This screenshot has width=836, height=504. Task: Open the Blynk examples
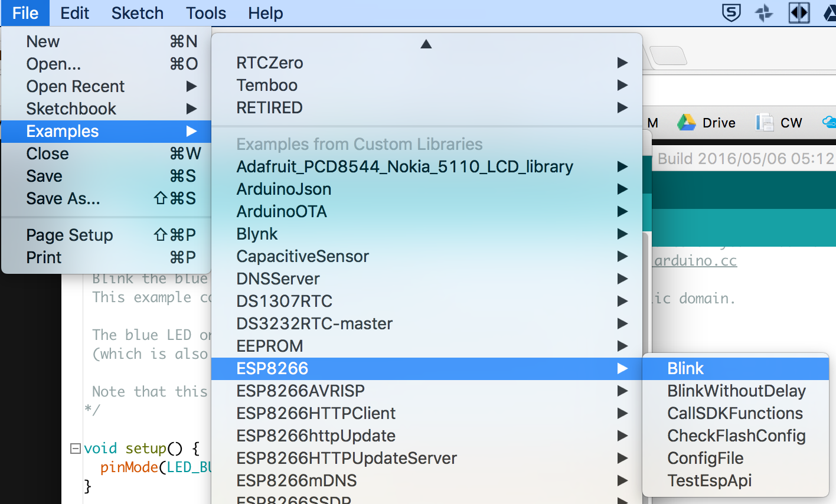tap(427, 234)
